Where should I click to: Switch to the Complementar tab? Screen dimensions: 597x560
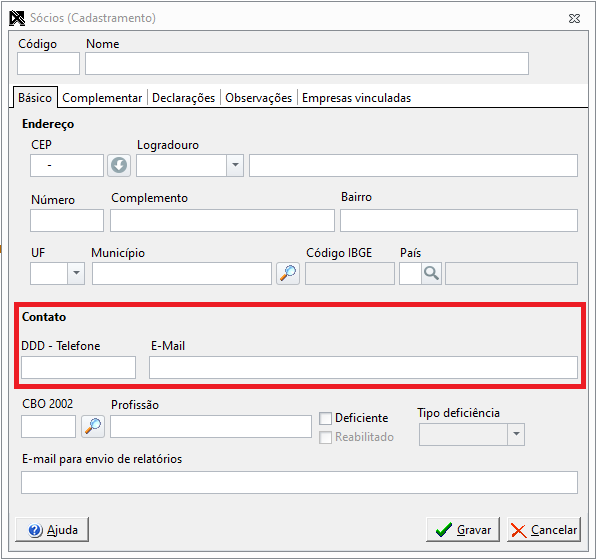click(x=102, y=98)
